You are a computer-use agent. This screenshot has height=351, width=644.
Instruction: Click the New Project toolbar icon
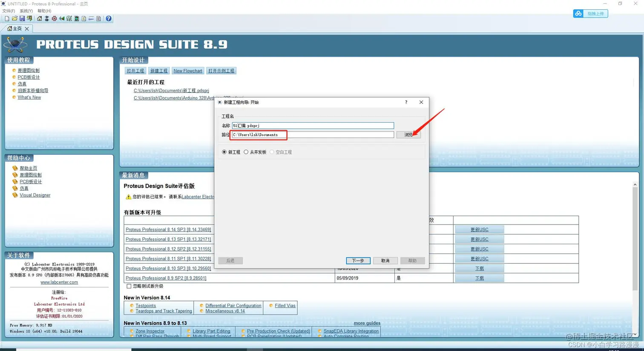7,19
